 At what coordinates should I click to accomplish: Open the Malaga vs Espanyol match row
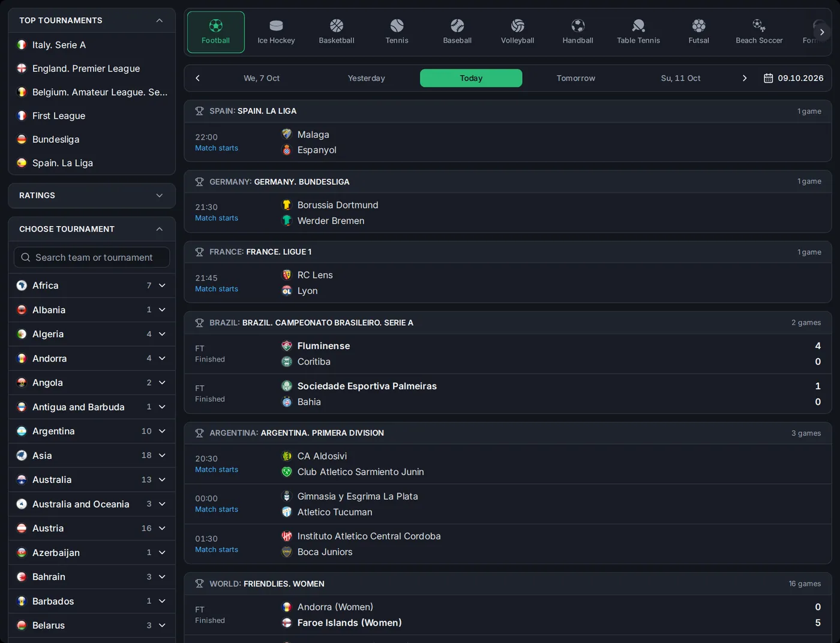(508, 142)
